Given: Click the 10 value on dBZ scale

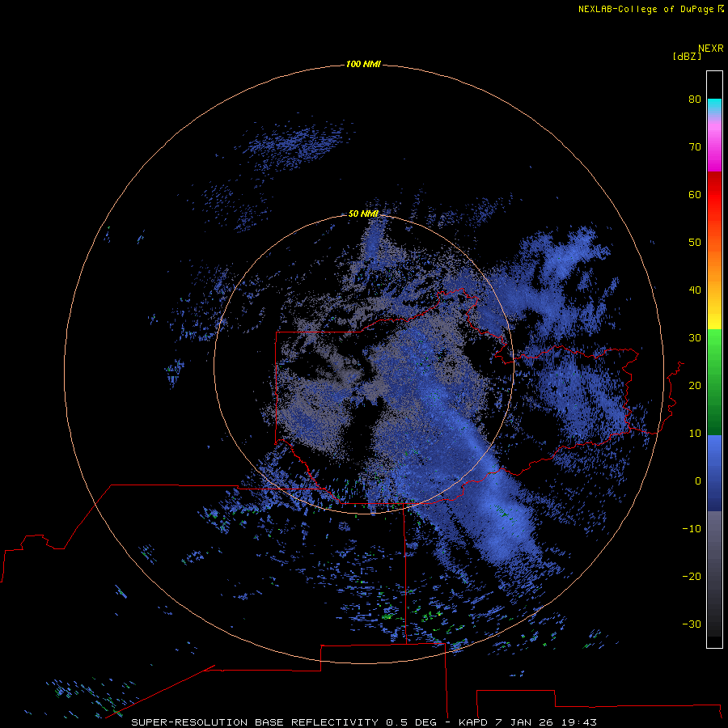Looking at the screenshot, I should pos(695,434).
